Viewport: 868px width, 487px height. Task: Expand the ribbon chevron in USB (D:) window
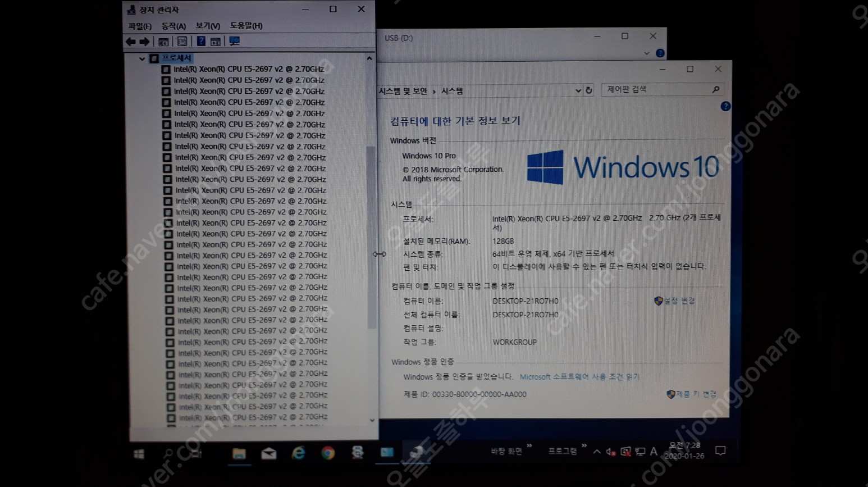tap(647, 53)
